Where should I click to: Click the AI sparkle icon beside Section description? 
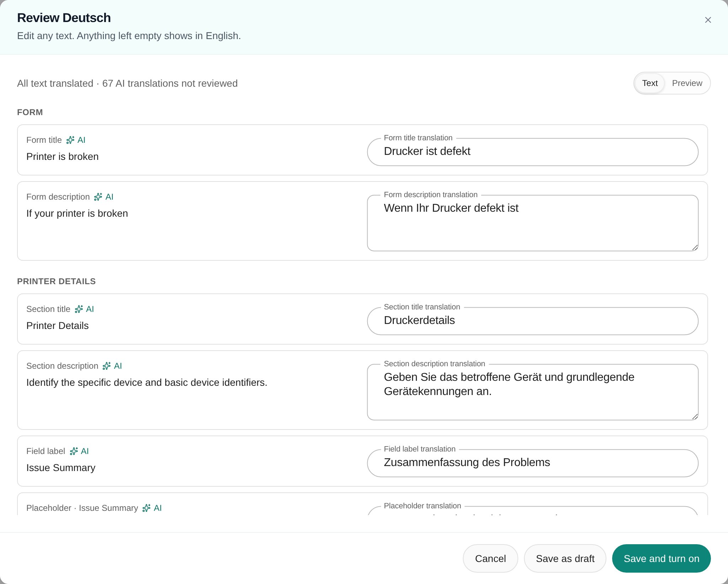[x=107, y=366]
